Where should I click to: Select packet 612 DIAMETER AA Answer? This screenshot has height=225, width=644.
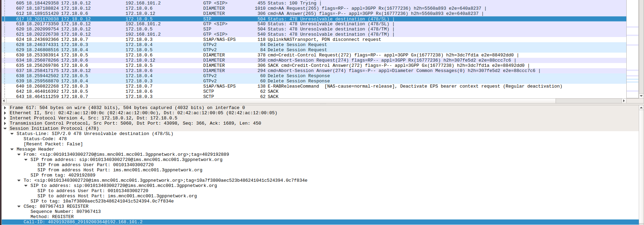[x=314, y=13]
